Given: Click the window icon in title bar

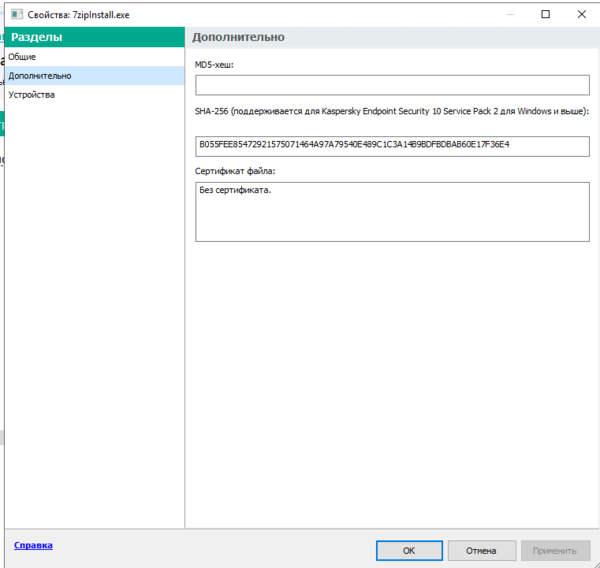Looking at the screenshot, I should point(16,15).
